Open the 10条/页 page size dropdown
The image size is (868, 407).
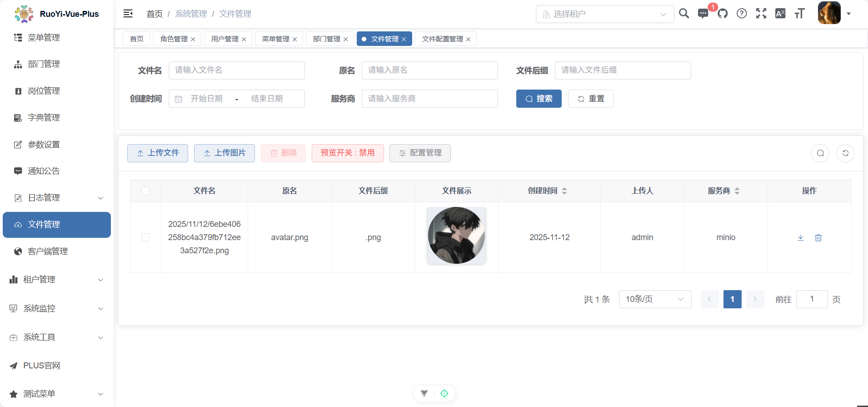click(655, 299)
